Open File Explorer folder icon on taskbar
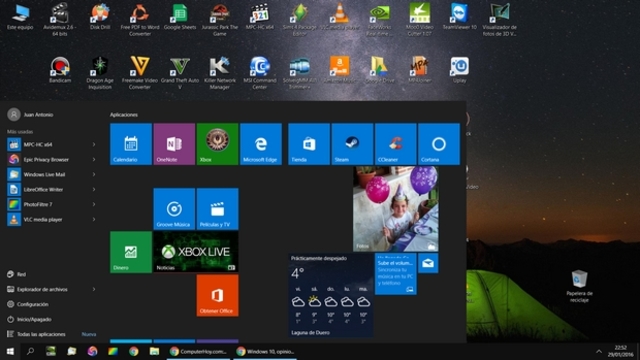Viewport: 640px width, 360px height. [x=154, y=351]
